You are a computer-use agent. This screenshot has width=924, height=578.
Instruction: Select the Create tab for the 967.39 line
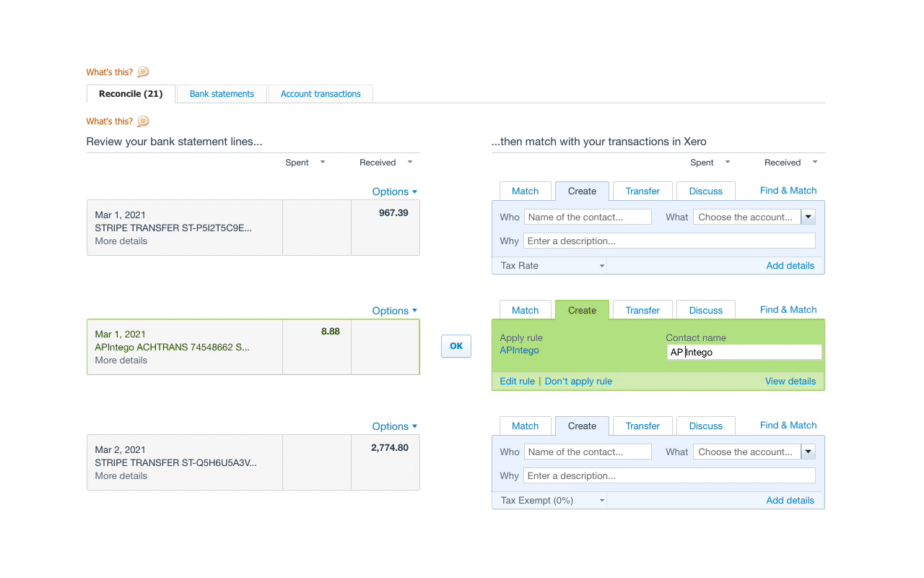click(582, 191)
